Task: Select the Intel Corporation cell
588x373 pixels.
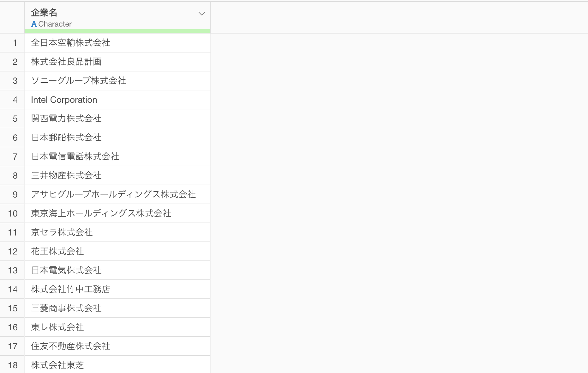Action: pos(64,100)
